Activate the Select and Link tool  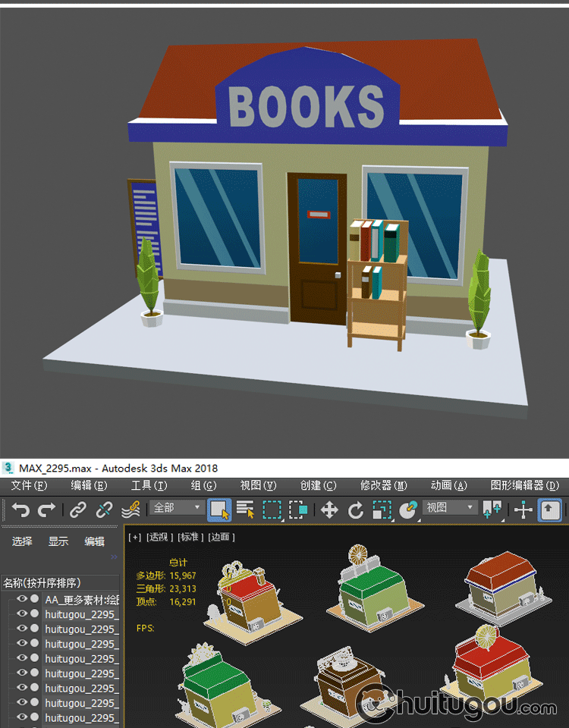pyautogui.click(x=78, y=510)
